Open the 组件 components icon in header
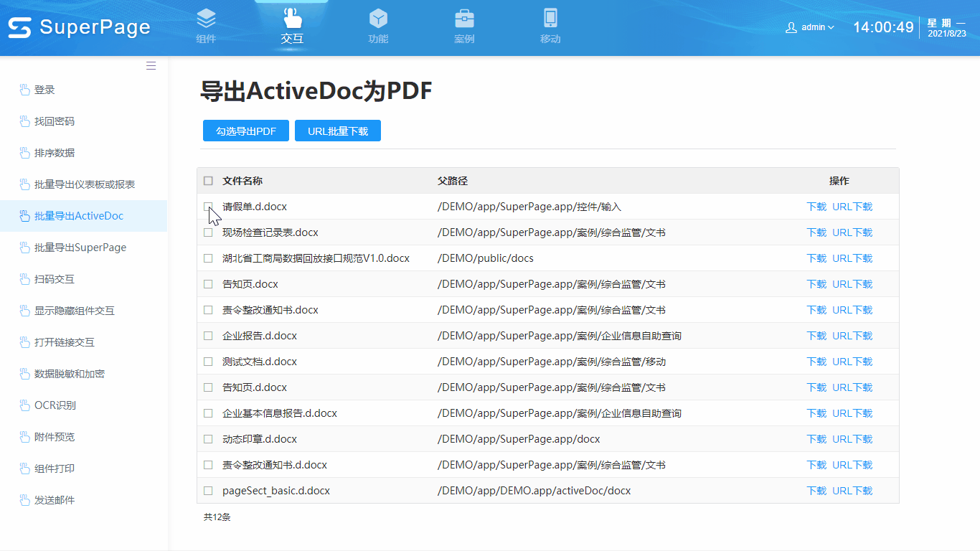The width and height of the screenshot is (980, 551). coord(206,19)
